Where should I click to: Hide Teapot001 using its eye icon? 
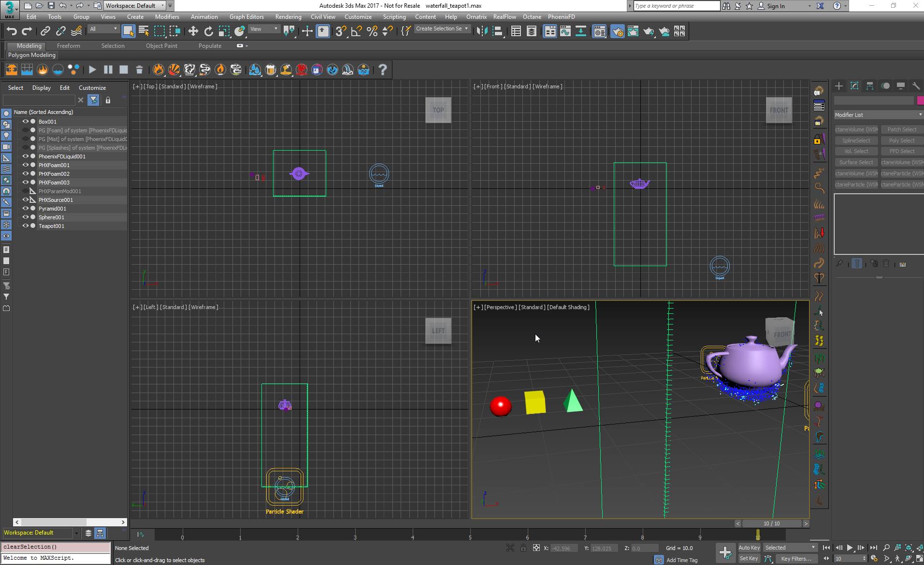[x=26, y=226]
